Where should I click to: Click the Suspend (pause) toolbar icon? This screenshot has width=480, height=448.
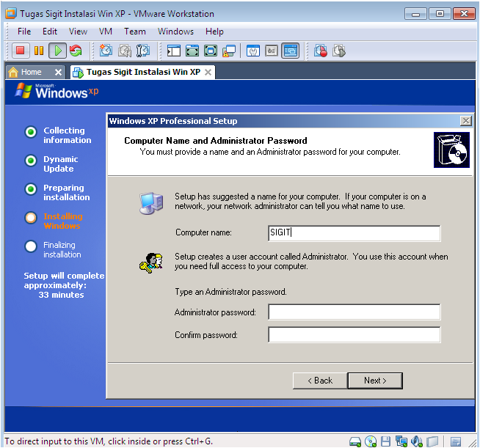(39, 51)
